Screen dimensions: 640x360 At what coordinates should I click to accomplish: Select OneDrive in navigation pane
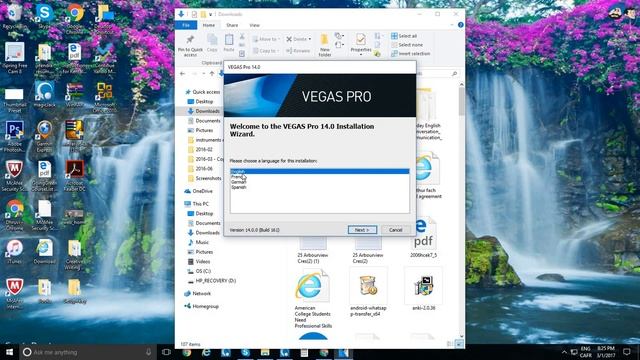click(198, 191)
